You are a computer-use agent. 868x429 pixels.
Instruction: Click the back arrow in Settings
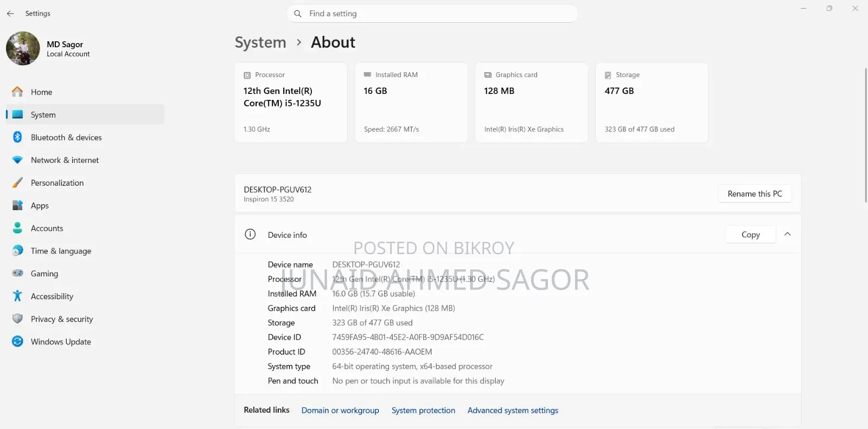tap(10, 14)
